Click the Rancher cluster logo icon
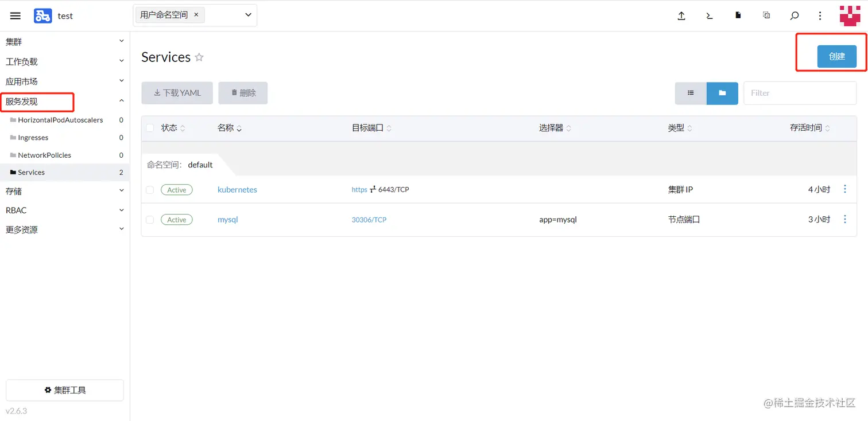Viewport: 868px width, 421px height. point(42,15)
